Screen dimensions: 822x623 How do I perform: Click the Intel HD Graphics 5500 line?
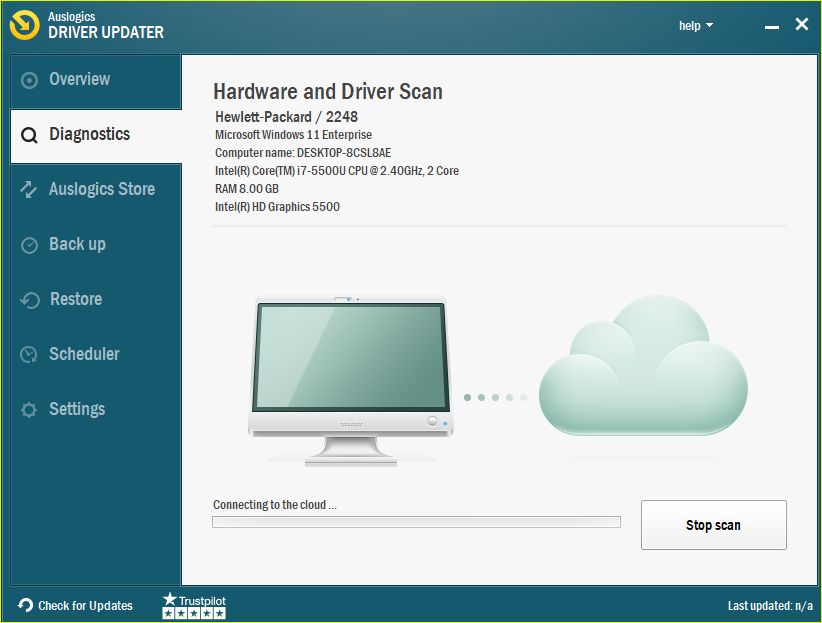[x=277, y=207]
